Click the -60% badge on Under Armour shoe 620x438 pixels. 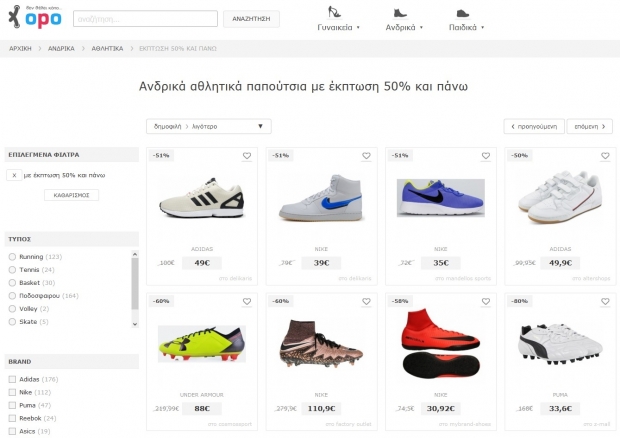(x=161, y=301)
